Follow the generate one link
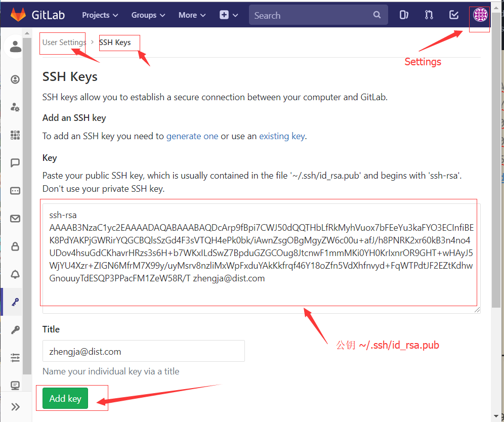Screen dimensions: 504x422 (192, 136)
